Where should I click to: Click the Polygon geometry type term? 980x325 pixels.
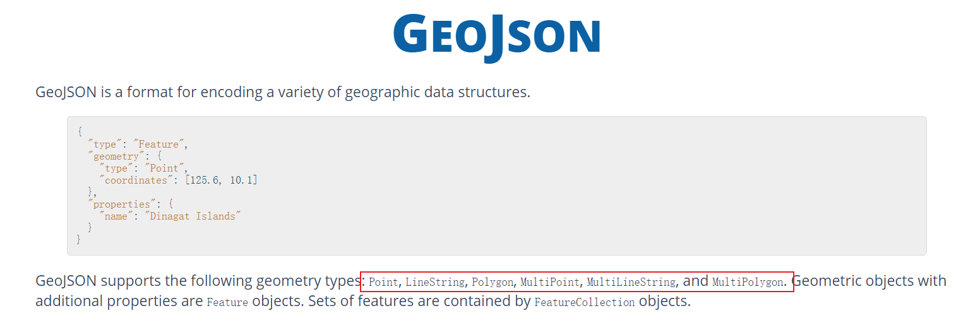point(493,283)
